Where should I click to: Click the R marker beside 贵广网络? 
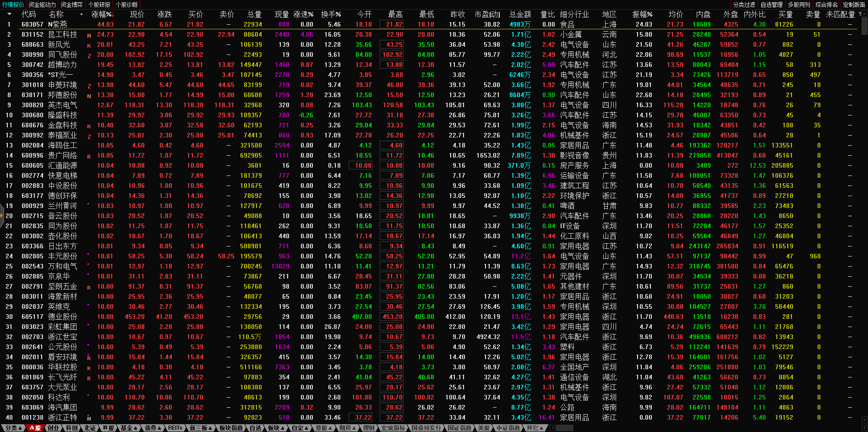[x=89, y=156]
